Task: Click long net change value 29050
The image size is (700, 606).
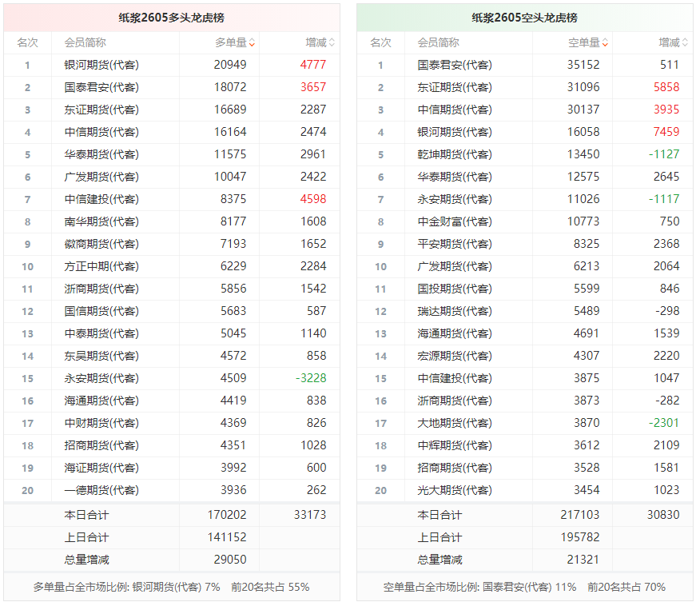Action: pos(230,560)
